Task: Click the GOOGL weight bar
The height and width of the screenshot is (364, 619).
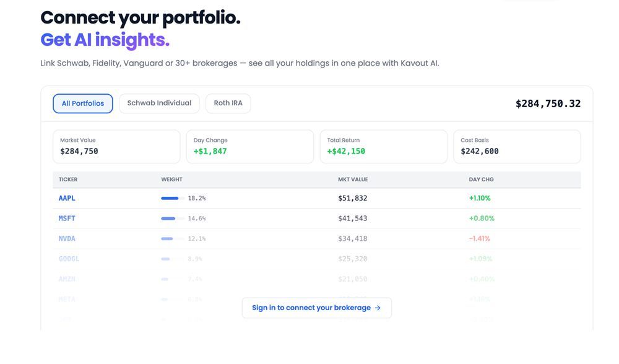Action: coord(173,259)
